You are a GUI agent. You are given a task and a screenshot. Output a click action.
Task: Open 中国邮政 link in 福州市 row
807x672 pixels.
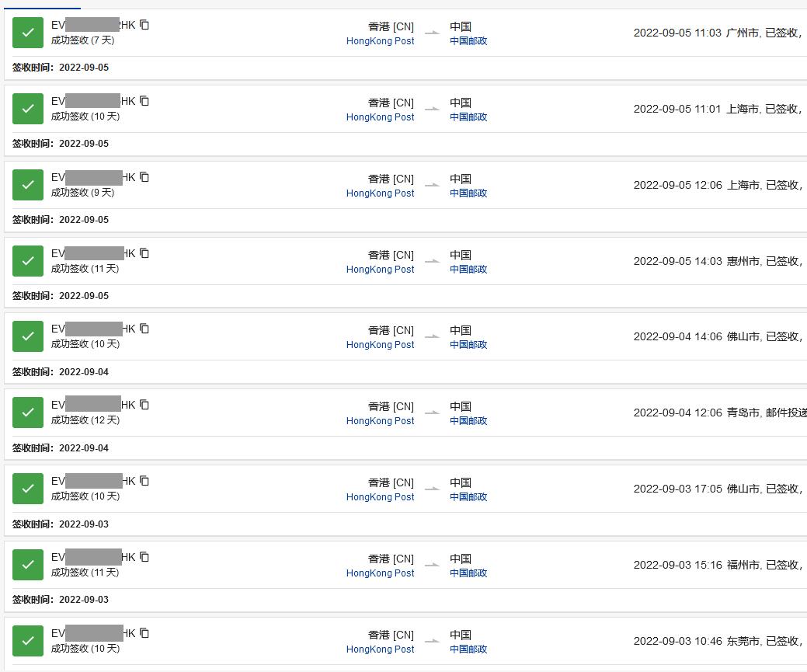(x=468, y=573)
